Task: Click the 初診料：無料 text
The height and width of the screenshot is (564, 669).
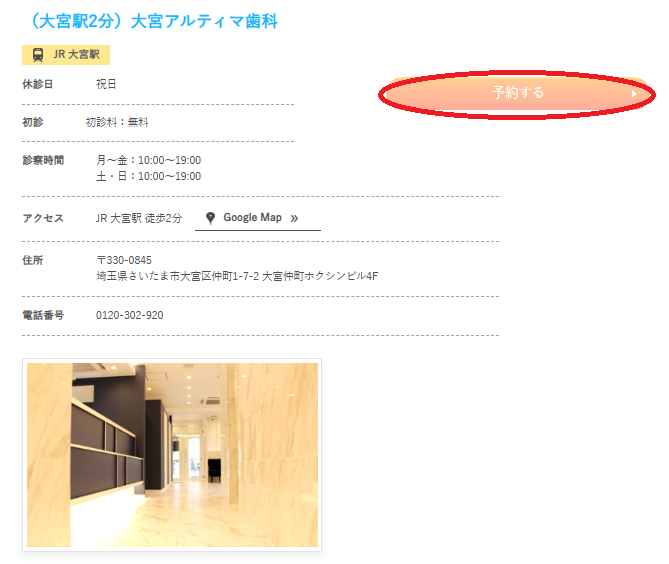Action: point(117,122)
